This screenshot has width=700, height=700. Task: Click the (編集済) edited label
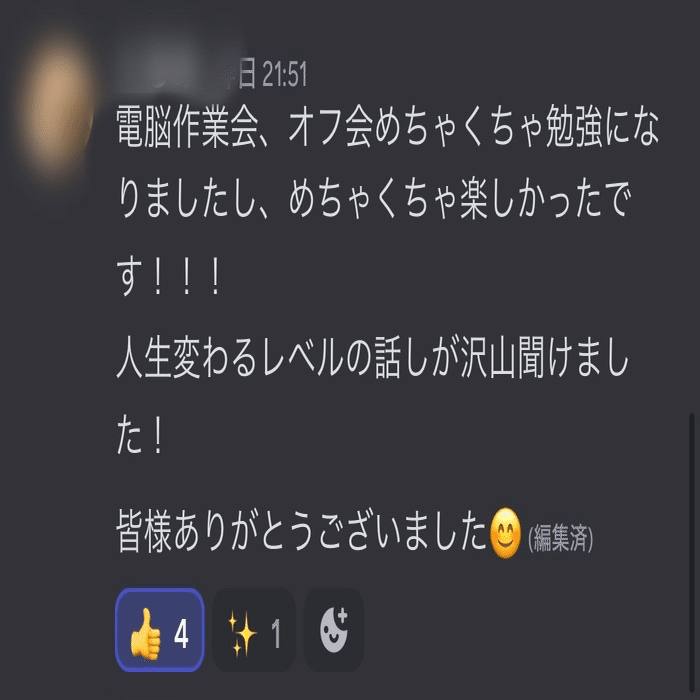(x=560, y=538)
